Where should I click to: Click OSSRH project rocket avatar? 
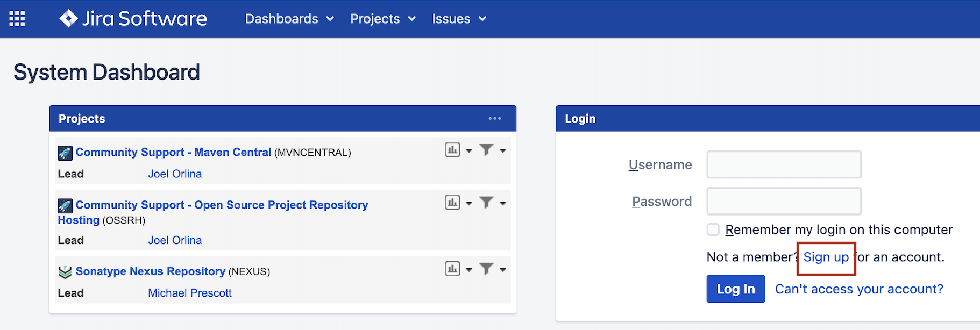click(x=65, y=206)
